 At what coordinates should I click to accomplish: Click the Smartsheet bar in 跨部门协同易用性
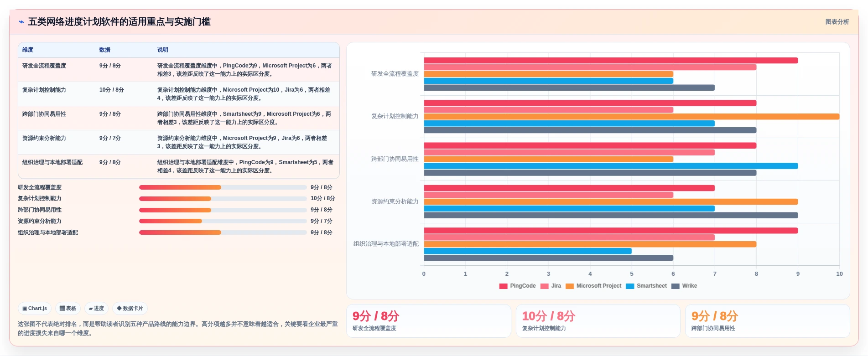click(x=611, y=166)
